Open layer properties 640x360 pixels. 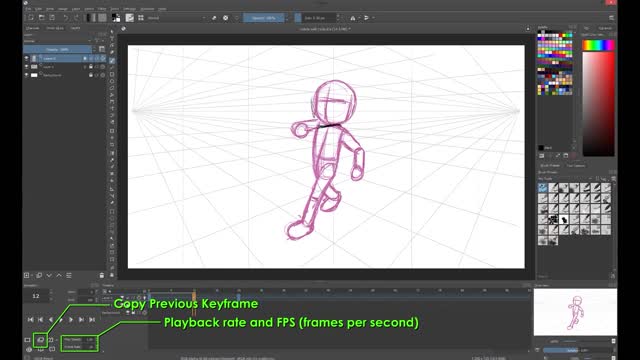(x=69, y=276)
